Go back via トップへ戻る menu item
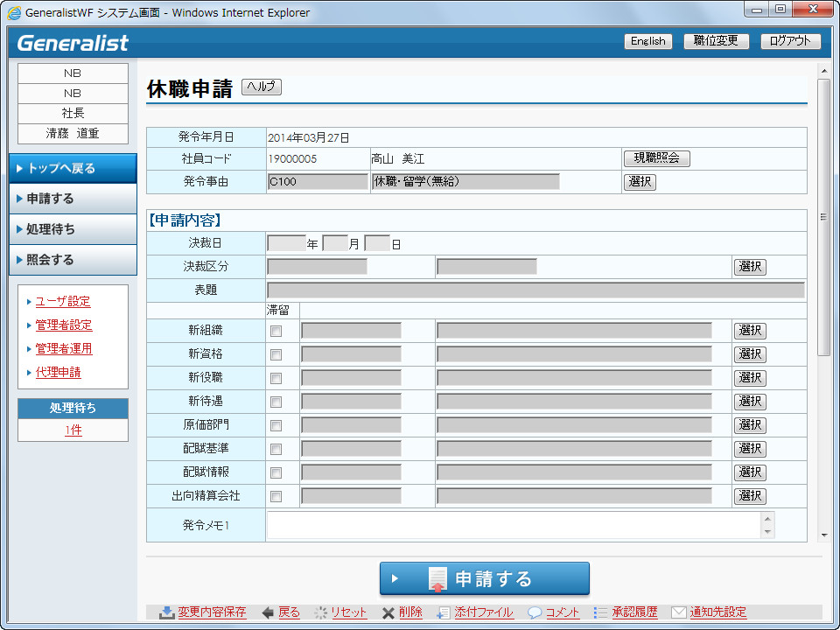The width and height of the screenshot is (840, 630). (x=73, y=168)
